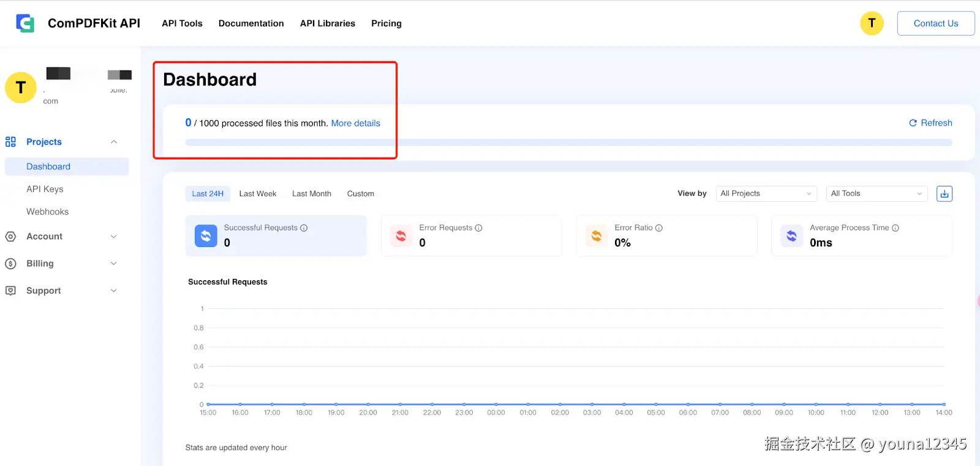Click the ComPDFKit API brand text
The image size is (980, 466).
pos(94,23)
